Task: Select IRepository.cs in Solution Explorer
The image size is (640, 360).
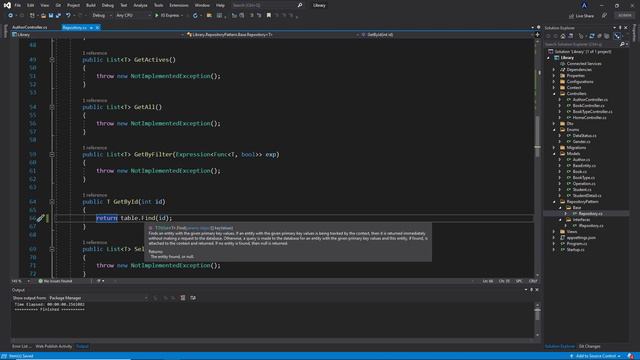Action: (x=591, y=225)
